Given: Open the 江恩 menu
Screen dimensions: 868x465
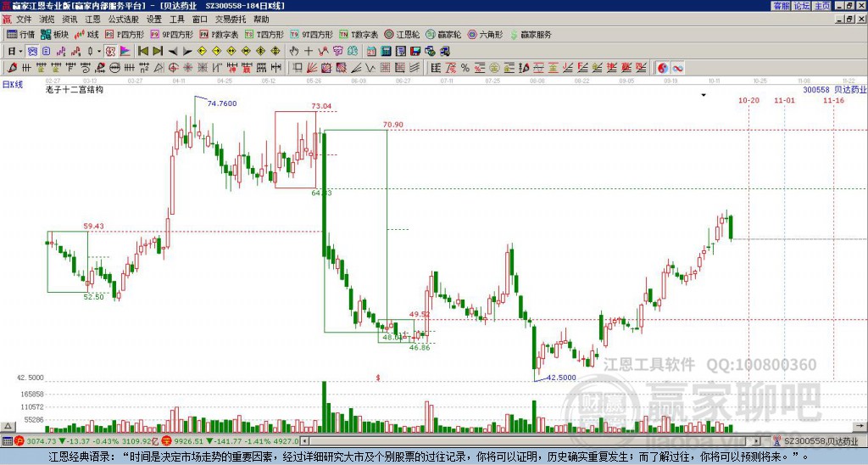Looking at the screenshot, I should click(92, 20).
